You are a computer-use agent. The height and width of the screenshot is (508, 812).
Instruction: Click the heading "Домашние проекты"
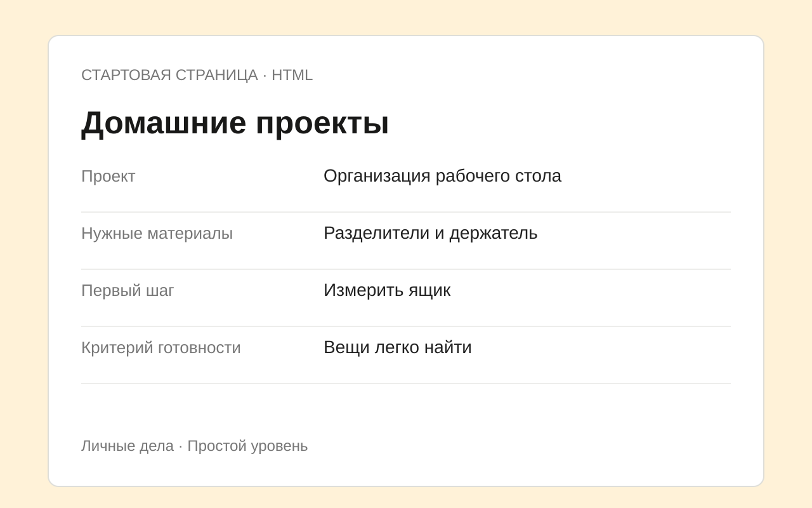tap(235, 123)
